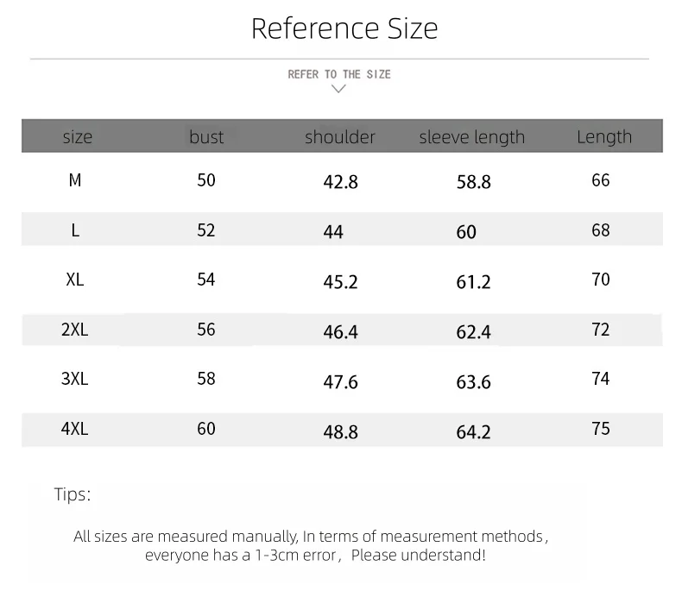Select the sleeve length column header
The height and width of the screenshot is (616, 682).
pos(472,137)
